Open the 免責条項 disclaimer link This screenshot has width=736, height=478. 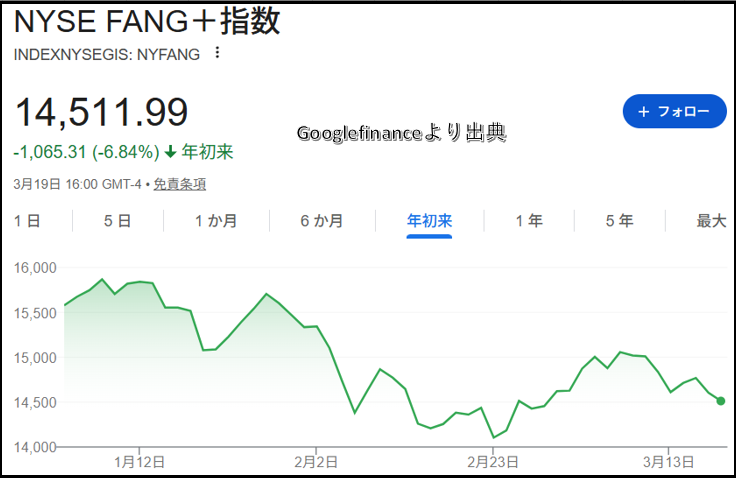[180, 184]
